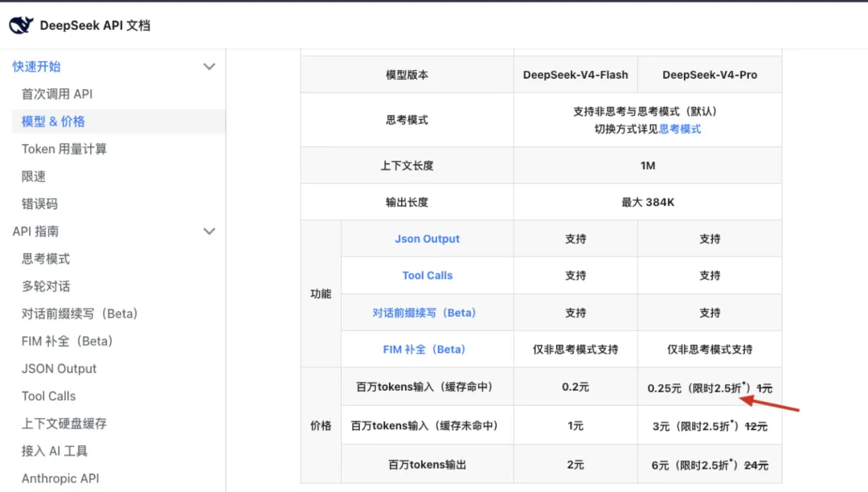Viewport: 868px width, 492px height.
Task: Click the 1元 Flash price cell
Action: click(x=575, y=425)
